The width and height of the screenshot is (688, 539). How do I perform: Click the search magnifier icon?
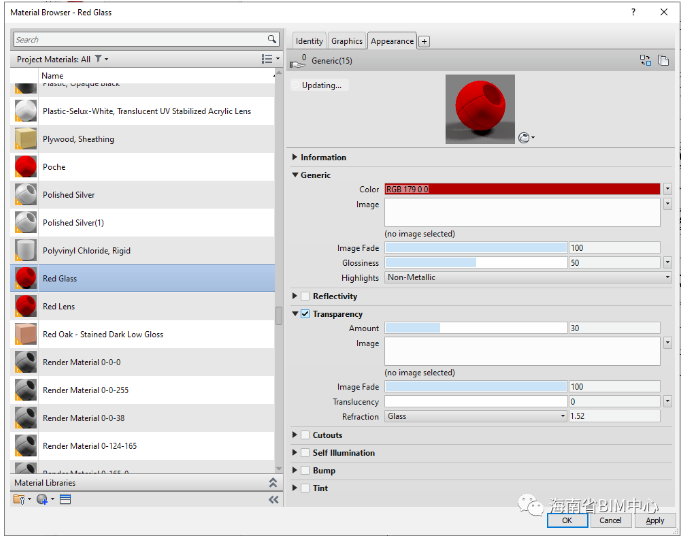(272, 40)
